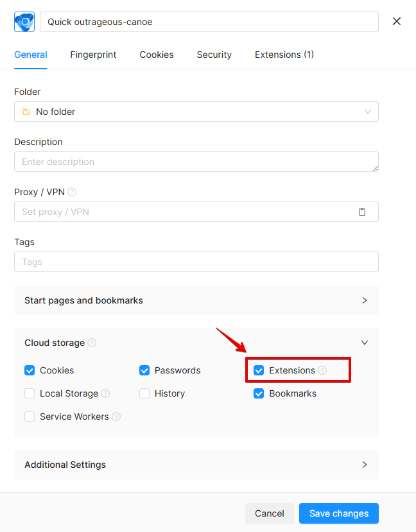416x532 pixels.
Task: Open the Security tab
Action: (214, 55)
